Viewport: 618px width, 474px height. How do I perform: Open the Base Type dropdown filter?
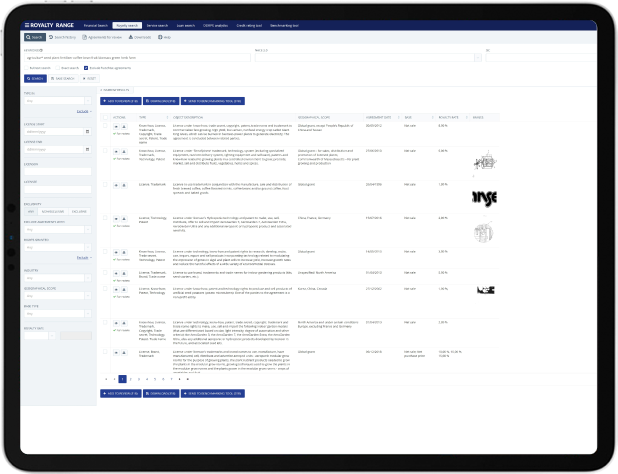tap(57, 314)
